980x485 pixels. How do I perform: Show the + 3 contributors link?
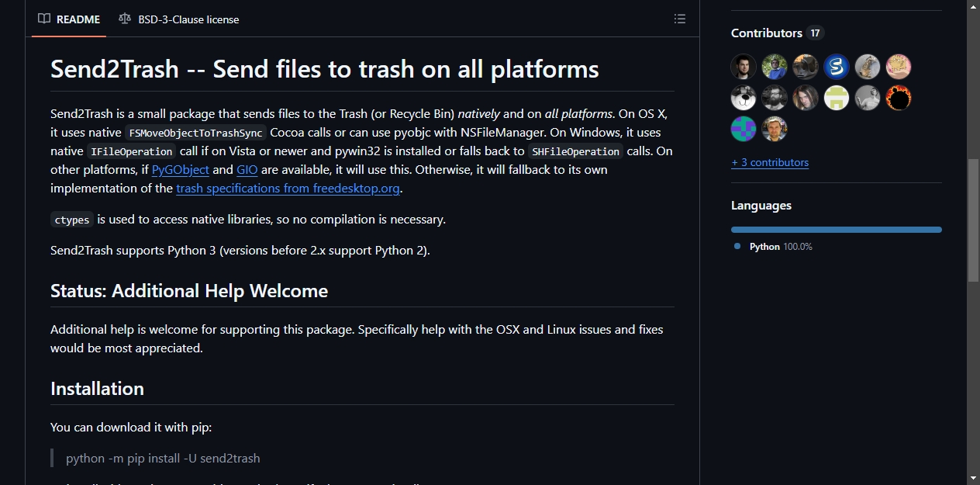pos(770,162)
